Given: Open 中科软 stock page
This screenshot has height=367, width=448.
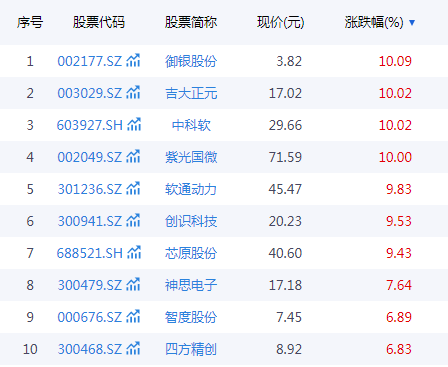Looking at the screenshot, I should (191, 125).
